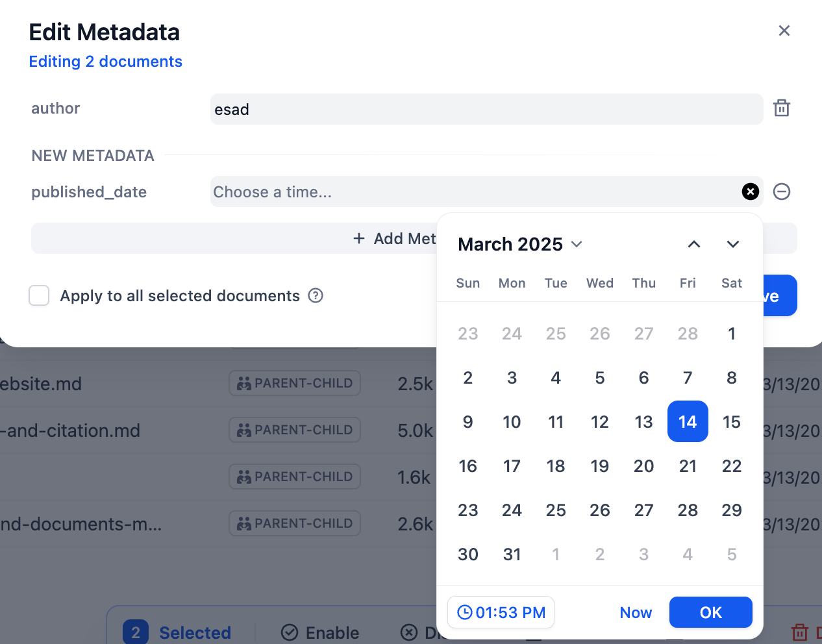Click a PARENT-CHILD badge people icon
This screenshot has width=822, height=644.
(x=244, y=383)
